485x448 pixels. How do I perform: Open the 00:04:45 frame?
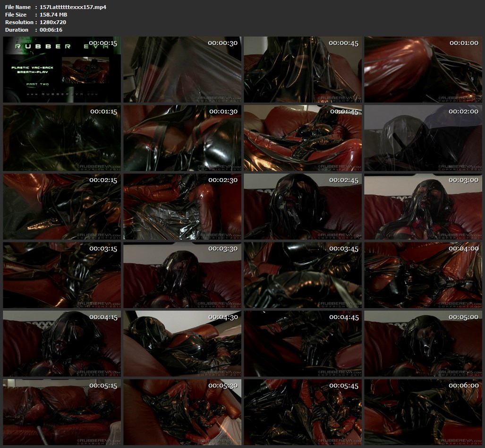click(x=303, y=344)
